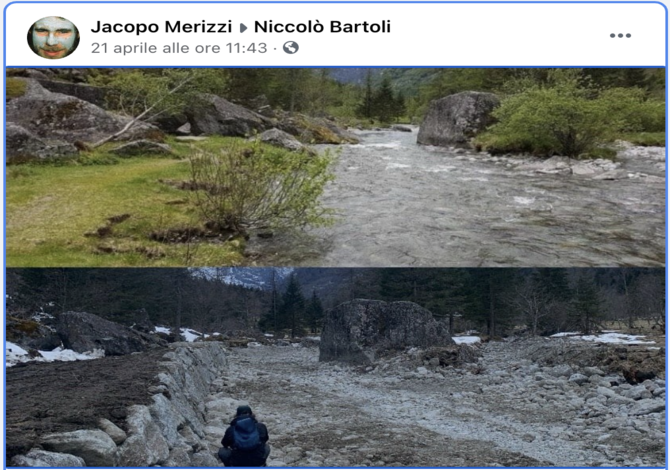Visit Jacopo Merizzi's profile via name
Screen dimensions: 670x470
[161, 26]
